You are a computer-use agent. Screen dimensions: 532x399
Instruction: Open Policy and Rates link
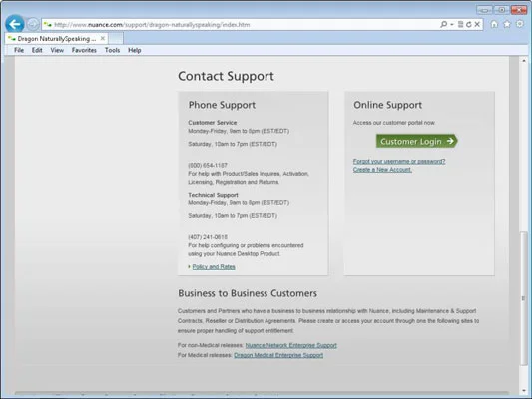pos(214,267)
